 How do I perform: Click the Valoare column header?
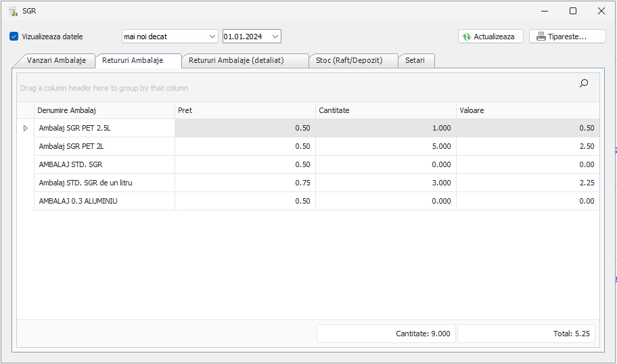[x=527, y=110]
